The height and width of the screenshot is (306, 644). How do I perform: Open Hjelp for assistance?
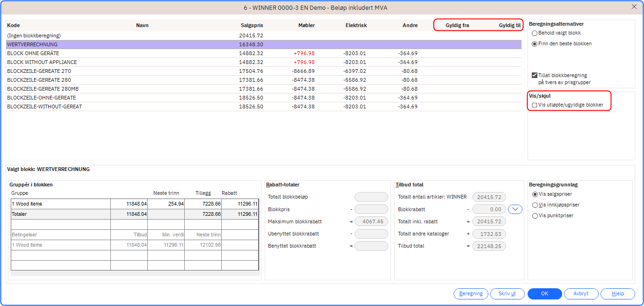tap(617, 294)
